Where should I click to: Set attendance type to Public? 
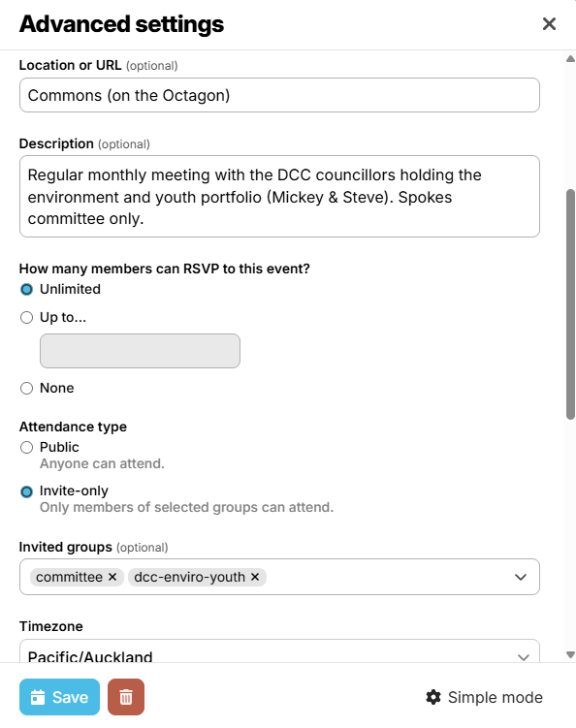(26, 448)
